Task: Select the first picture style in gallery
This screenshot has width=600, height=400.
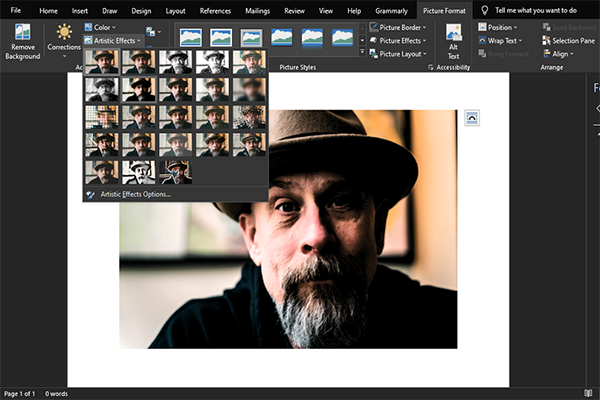Action: 189,37
